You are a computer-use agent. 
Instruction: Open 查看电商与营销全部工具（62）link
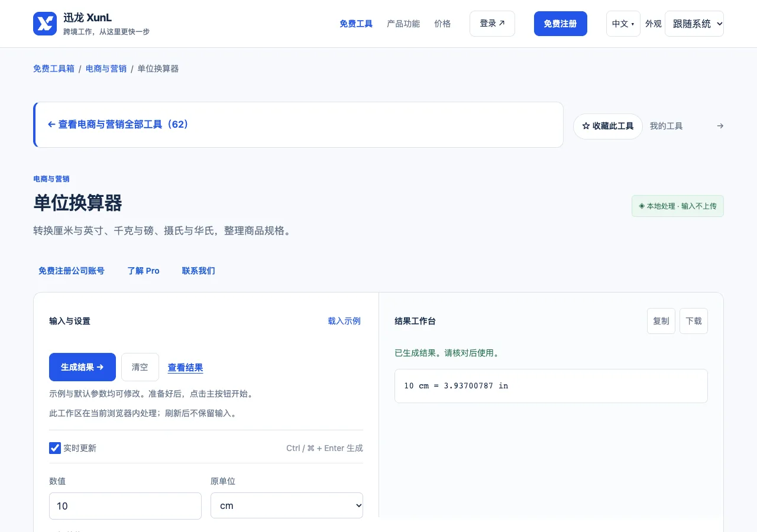tap(118, 125)
